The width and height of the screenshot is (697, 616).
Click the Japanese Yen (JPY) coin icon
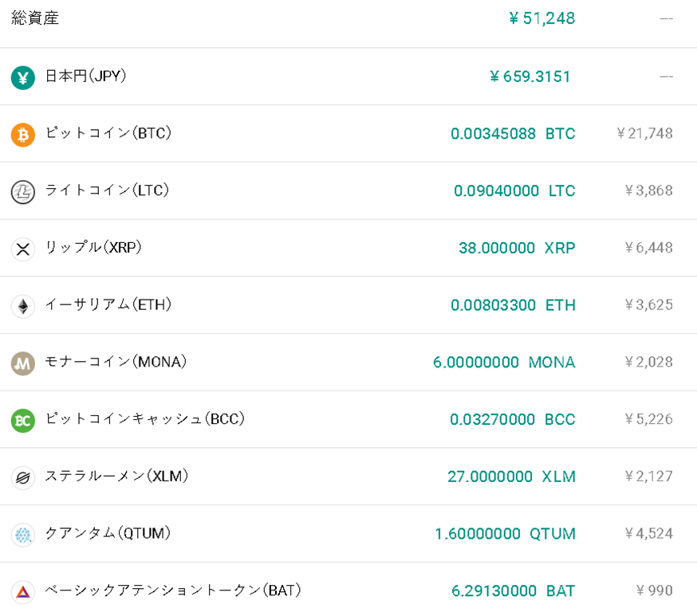(23, 78)
